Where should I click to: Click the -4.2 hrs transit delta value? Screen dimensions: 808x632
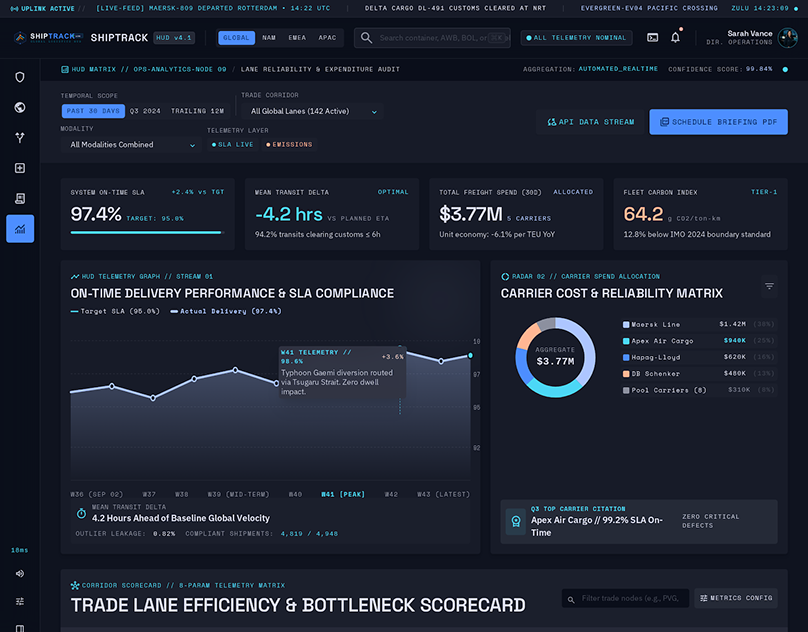click(x=289, y=214)
